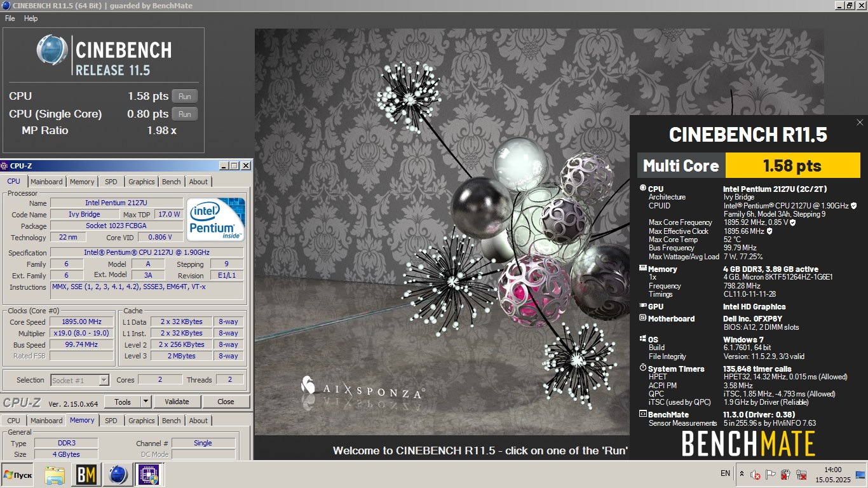Click the EN language indicator
This screenshot has width=868, height=488.
(725, 473)
